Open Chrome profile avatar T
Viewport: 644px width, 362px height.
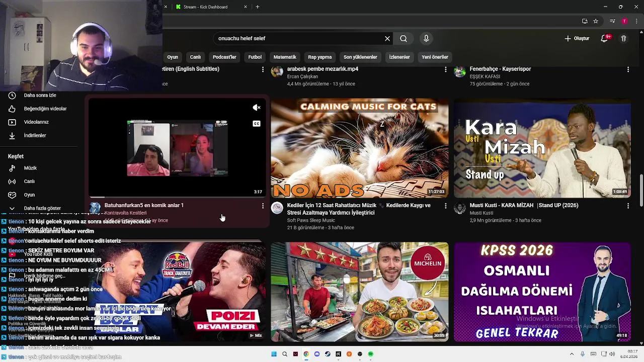(x=624, y=21)
